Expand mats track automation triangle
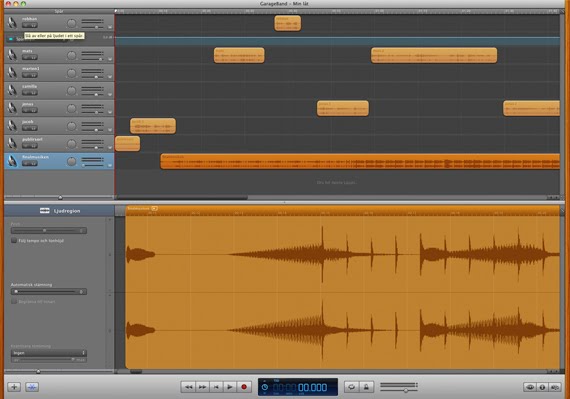Image resolution: width=570 pixels, height=399 pixels. click(110, 59)
